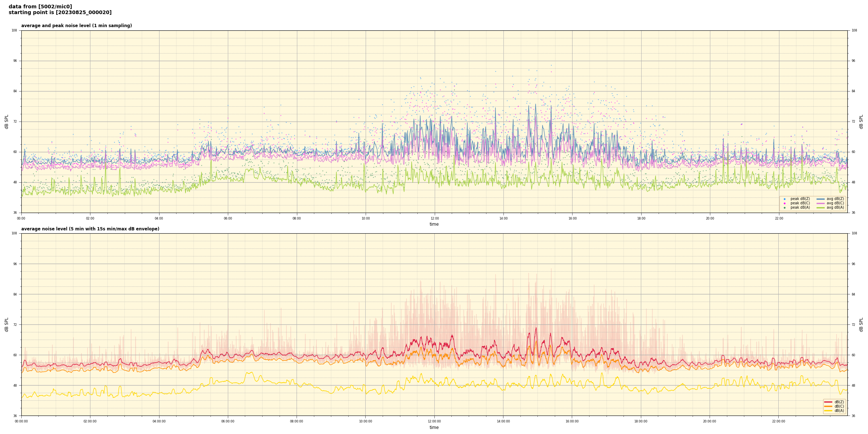
Task: Click the left 'dB SPL' axis label of lower chart
Action: 7,324
